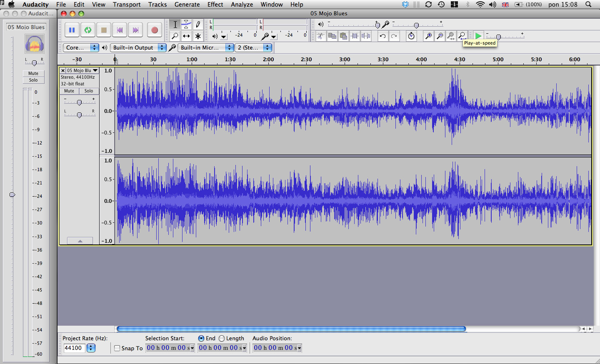
Task: Click the green Play-at-speed button
Action: coord(478,36)
